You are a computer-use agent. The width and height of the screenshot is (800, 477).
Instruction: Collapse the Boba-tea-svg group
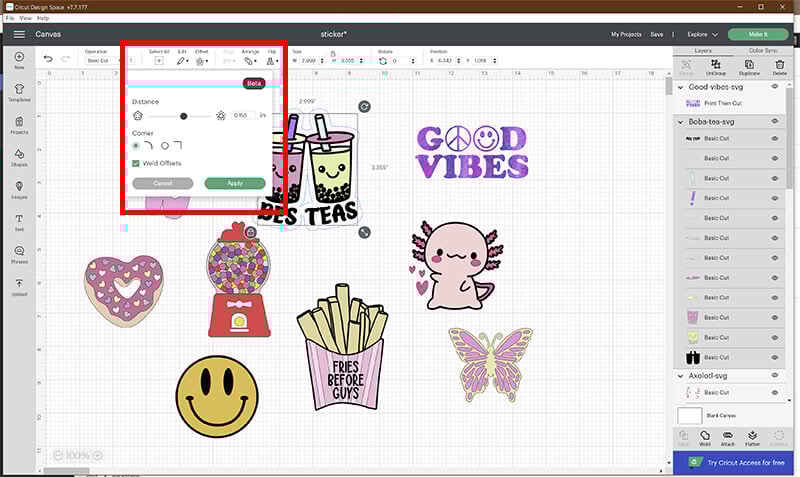coord(680,122)
